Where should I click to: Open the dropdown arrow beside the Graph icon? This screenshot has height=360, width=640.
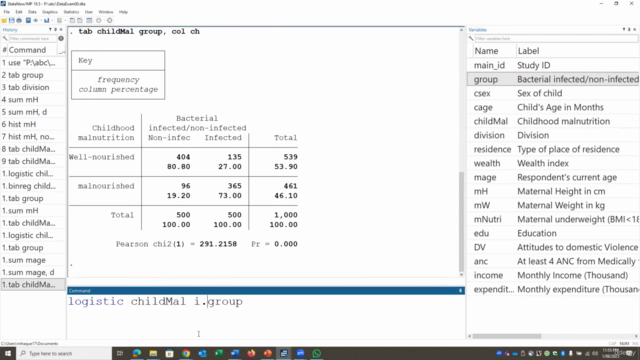(x=52, y=20)
